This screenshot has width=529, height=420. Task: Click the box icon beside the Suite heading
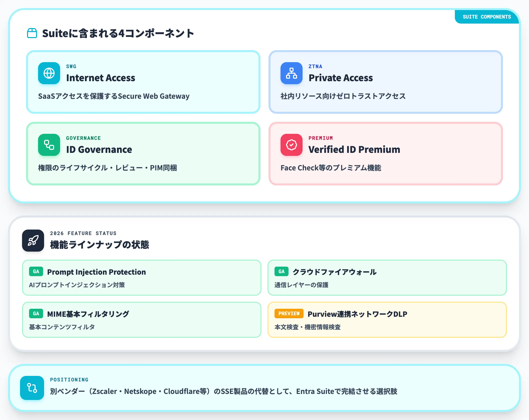32,33
